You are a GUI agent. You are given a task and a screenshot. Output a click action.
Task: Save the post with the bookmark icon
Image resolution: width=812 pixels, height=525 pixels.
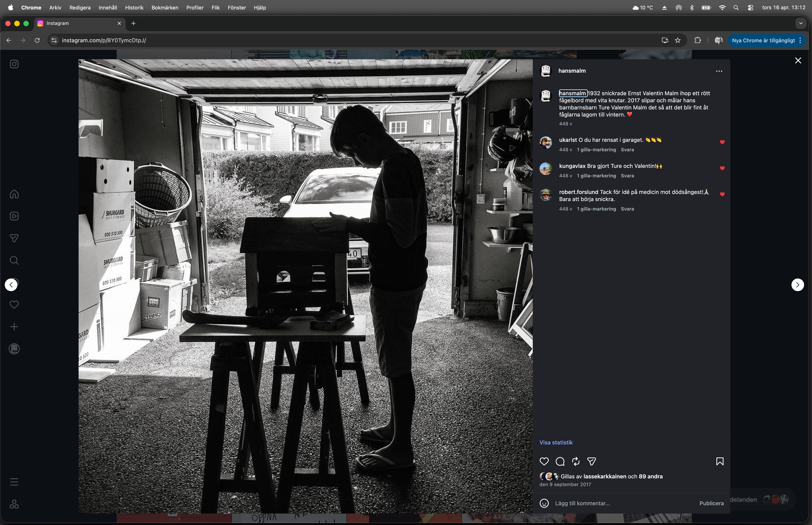coord(720,462)
